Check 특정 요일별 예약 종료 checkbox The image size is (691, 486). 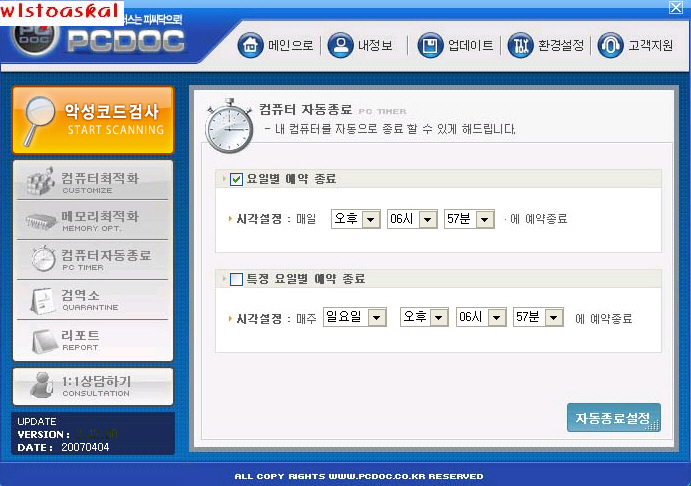coord(236,279)
